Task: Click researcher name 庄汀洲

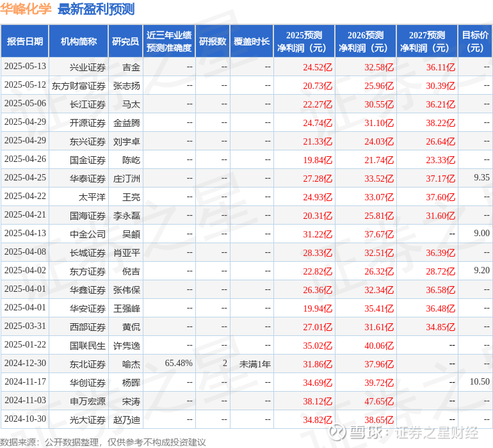Action: [x=127, y=179]
